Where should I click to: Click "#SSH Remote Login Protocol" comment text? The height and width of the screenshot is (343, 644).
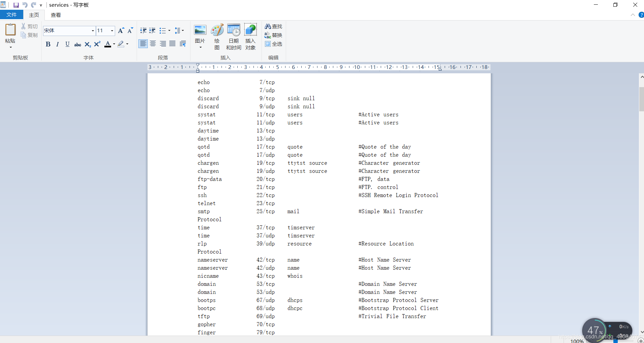(398, 195)
